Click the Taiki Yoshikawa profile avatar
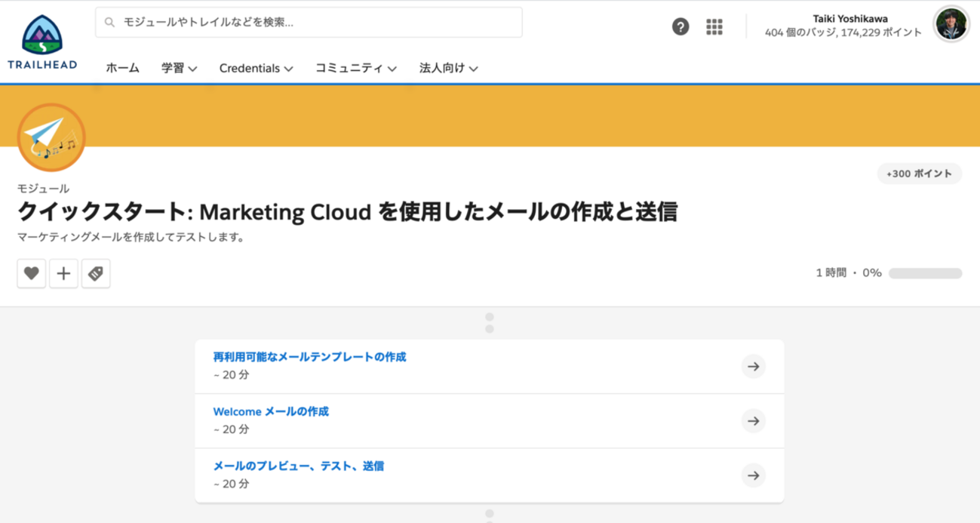This screenshot has height=523, width=980. point(951,25)
